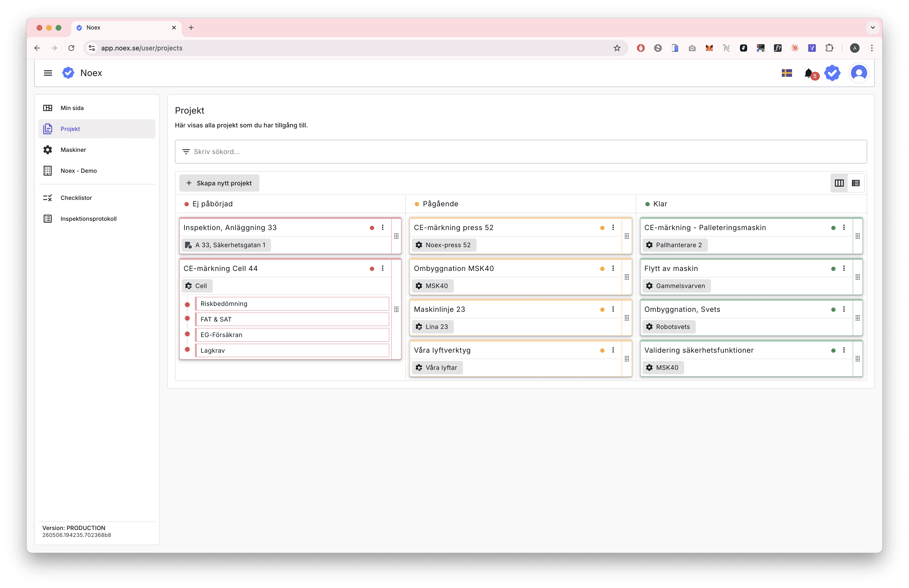Open the Riskbedömning subtask
This screenshot has width=909, height=588.
pos(292,304)
